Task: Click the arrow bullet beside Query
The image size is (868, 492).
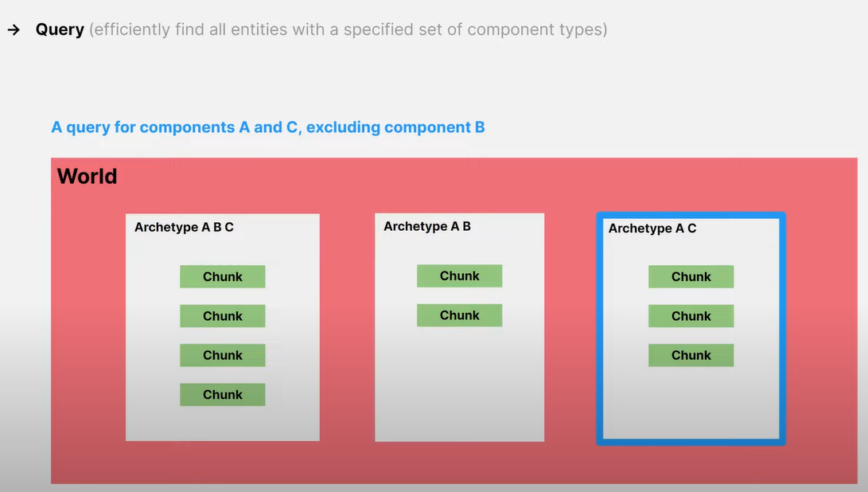Action: click(x=14, y=30)
